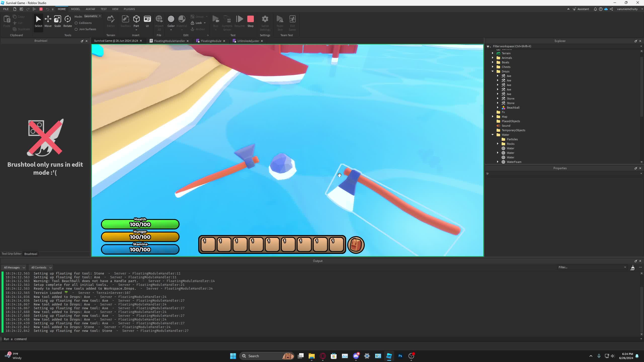Switch to the TEST ribbon tab
The image size is (644, 362).
pos(103,9)
